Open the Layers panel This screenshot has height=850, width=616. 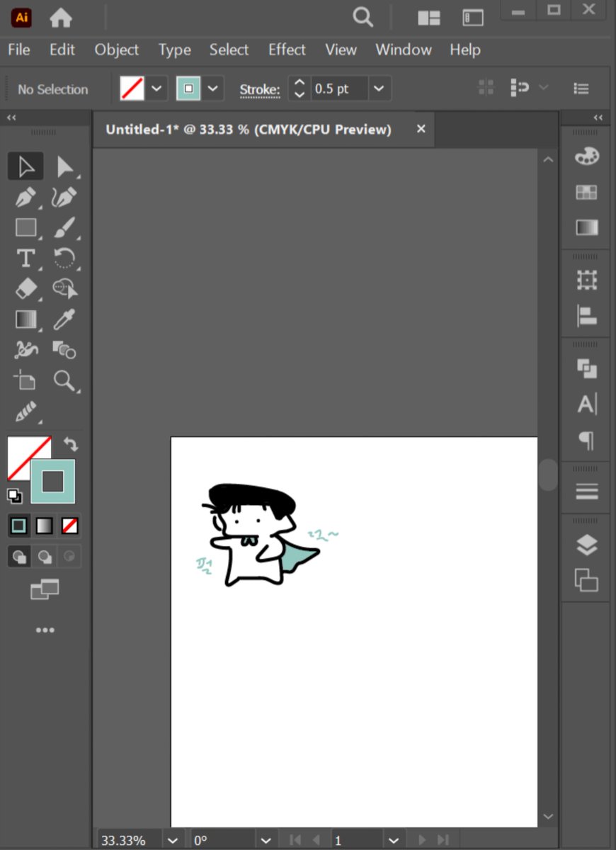(x=586, y=545)
